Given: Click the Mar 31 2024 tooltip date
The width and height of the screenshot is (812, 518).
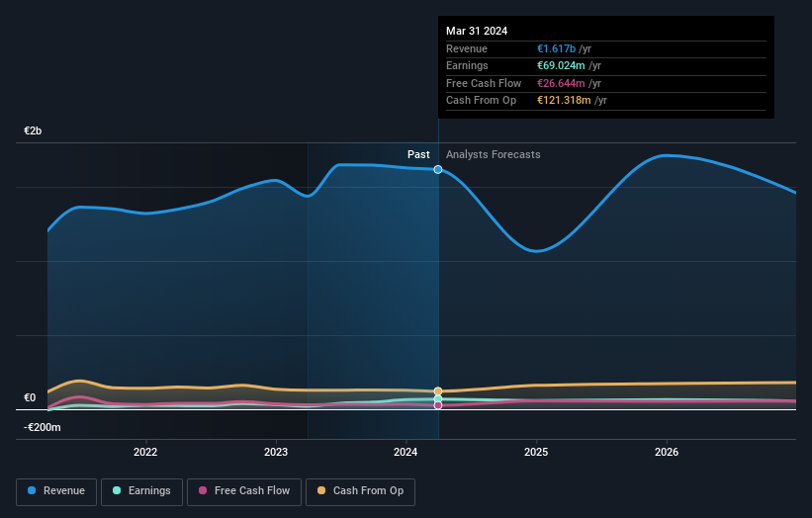Looking at the screenshot, I should point(477,31).
